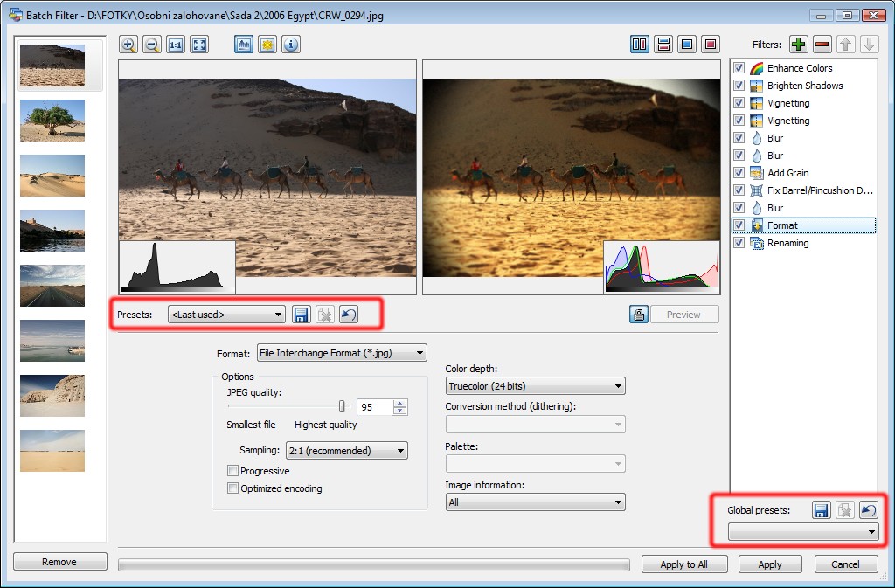This screenshot has width=895, height=588.
Task: Click the Cancel button
Action: (x=845, y=564)
